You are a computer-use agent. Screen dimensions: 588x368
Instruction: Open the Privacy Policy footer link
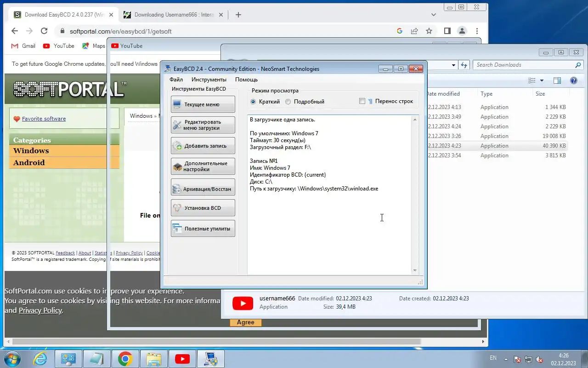pyautogui.click(x=129, y=253)
